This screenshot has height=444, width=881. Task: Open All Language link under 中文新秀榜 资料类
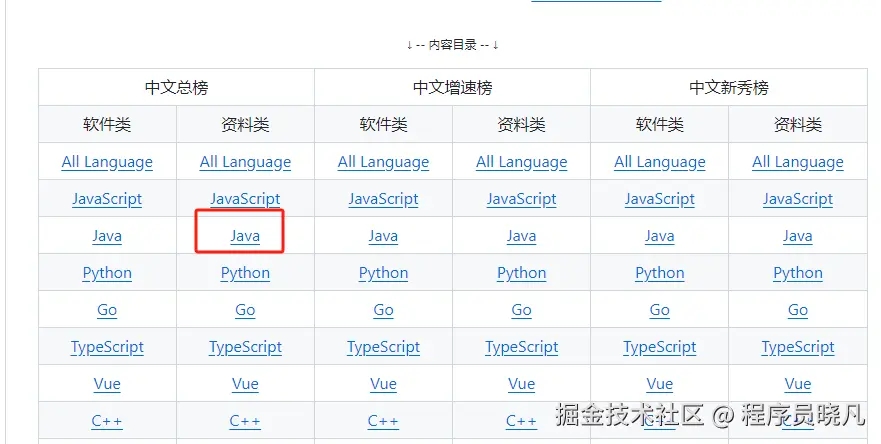tap(798, 162)
